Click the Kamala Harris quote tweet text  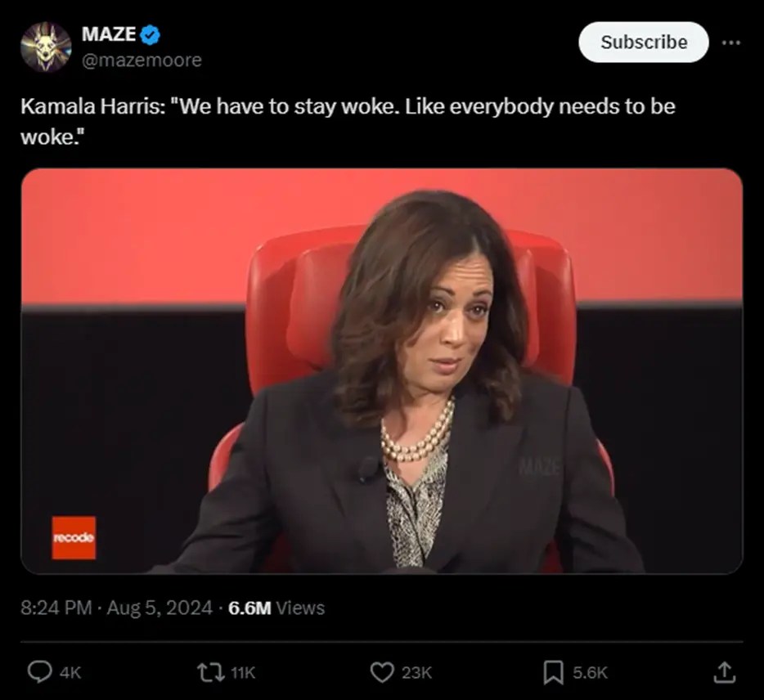coord(348,121)
